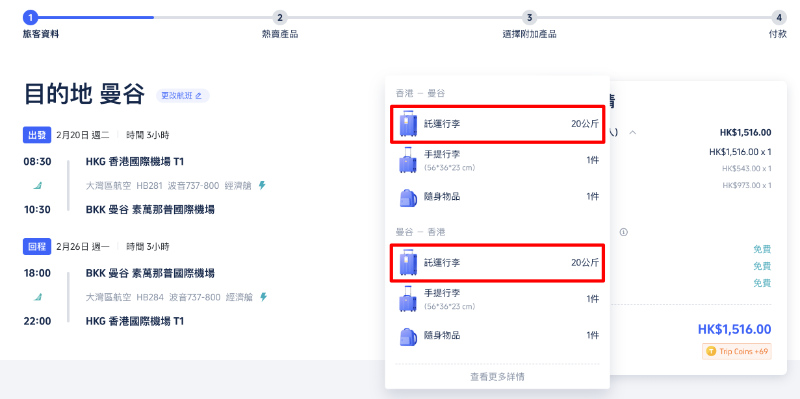Click the lightning bolt icon beside flight HB281
The height and width of the screenshot is (399, 800).
[x=262, y=186]
